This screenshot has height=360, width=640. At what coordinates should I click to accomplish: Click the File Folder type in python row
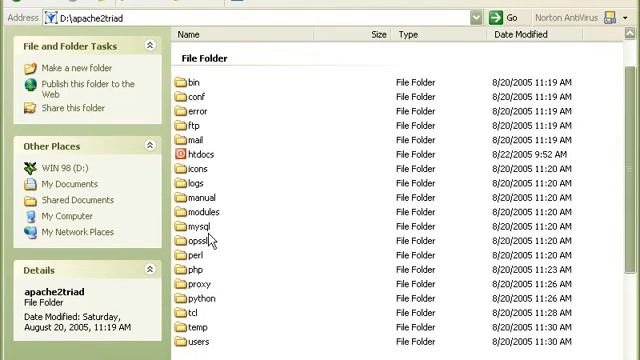[416, 299]
